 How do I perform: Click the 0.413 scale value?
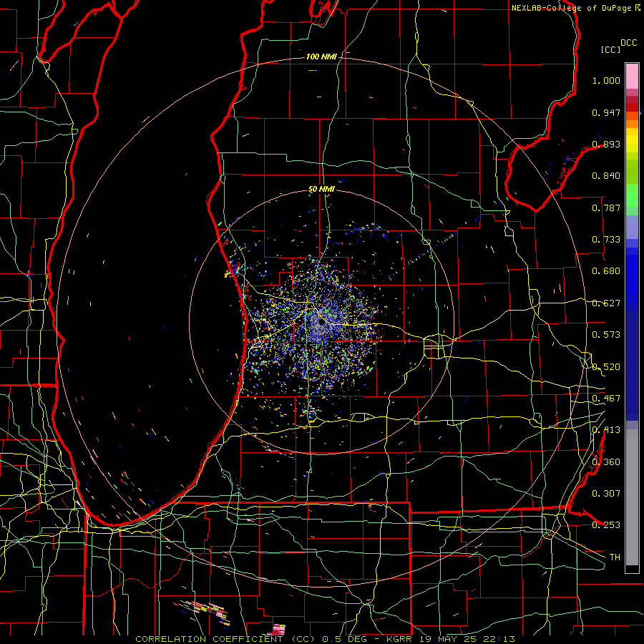pos(606,430)
